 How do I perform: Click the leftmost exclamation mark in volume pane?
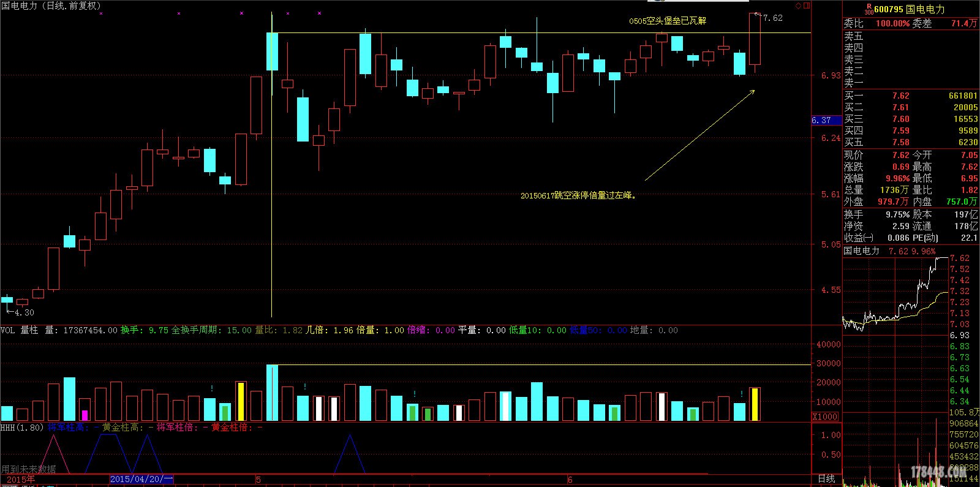pos(211,388)
